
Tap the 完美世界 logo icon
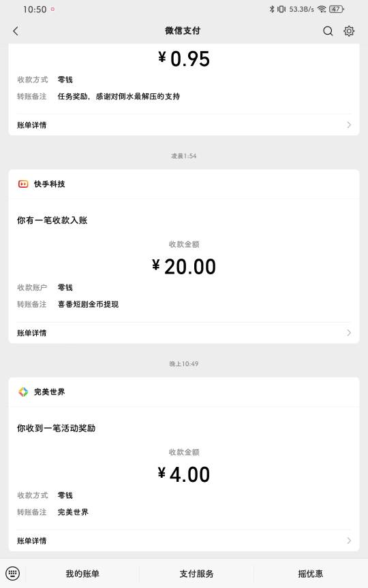point(23,391)
